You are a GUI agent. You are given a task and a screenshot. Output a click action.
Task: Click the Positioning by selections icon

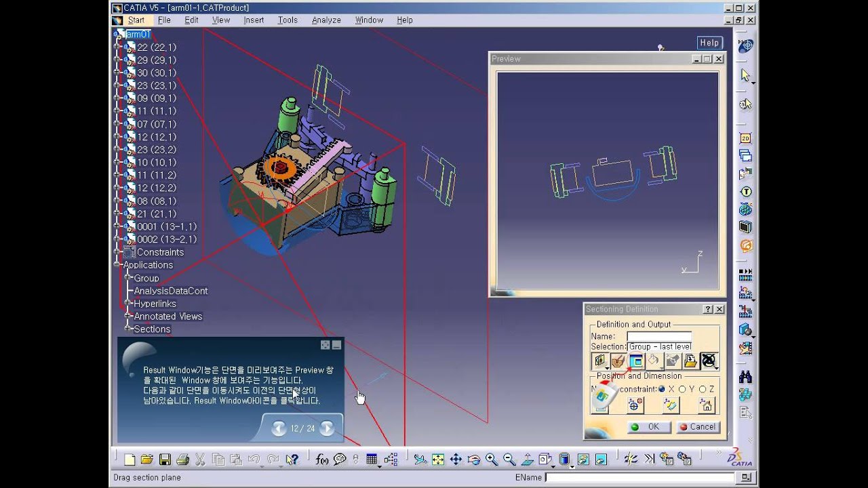pyautogui.click(x=671, y=405)
